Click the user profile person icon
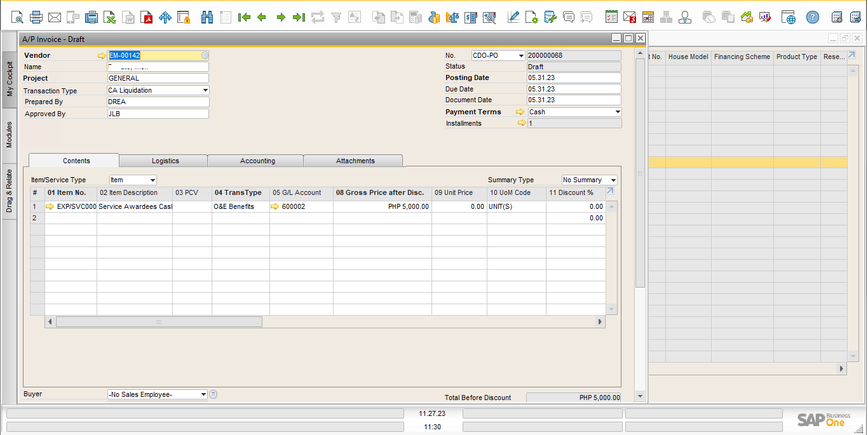Screen dimensions: 868x435 685,17
